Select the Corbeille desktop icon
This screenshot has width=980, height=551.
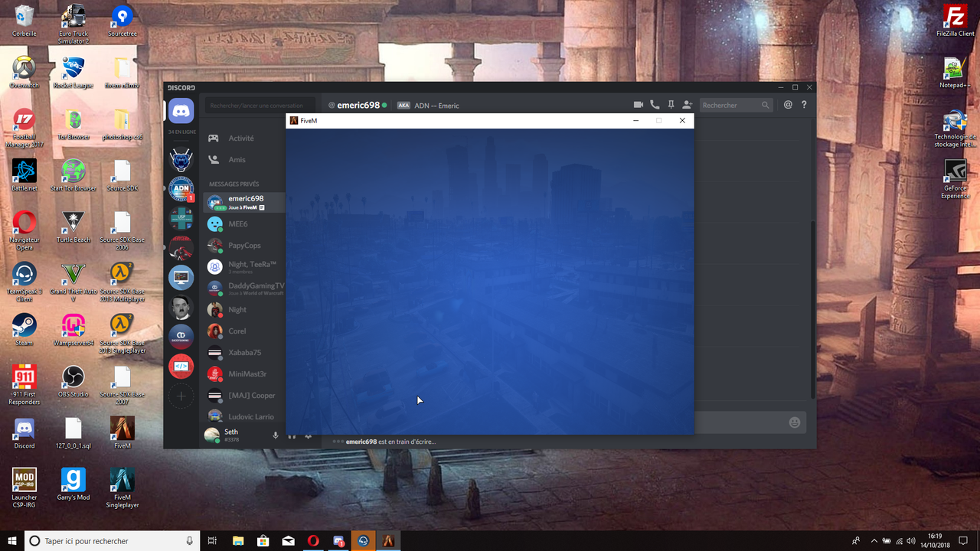point(24,21)
